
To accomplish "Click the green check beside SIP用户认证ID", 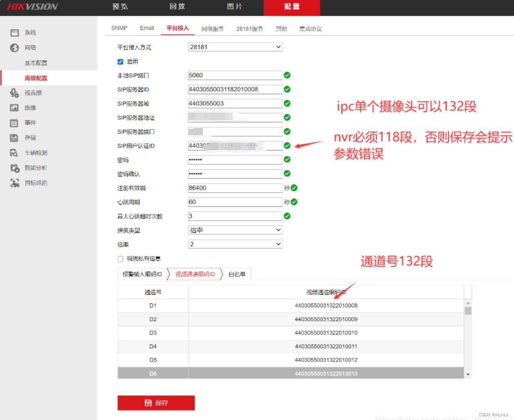I will (287, 146).
